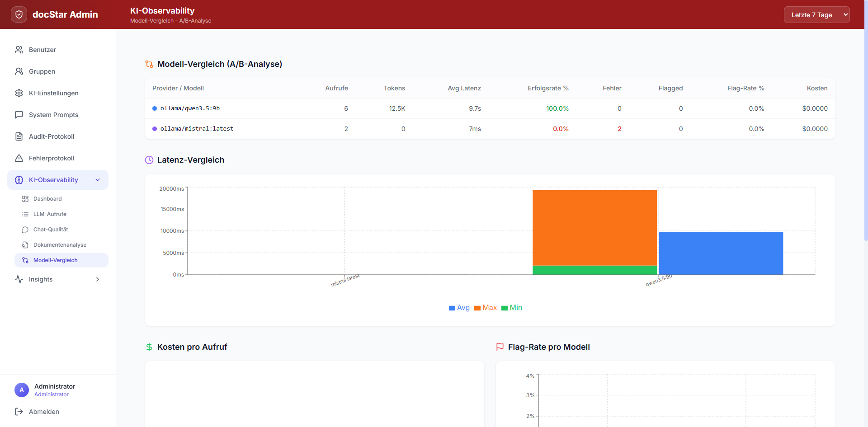The width and height of the screenshot is (868, 427).
Task: Expand the Insights menu chevron
Action: (98, 279)
